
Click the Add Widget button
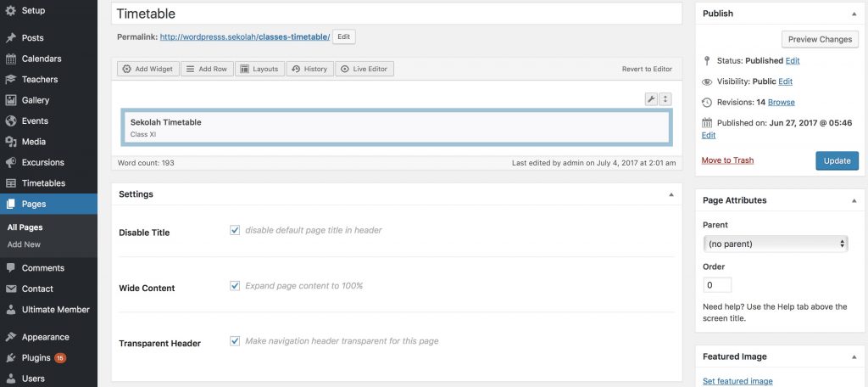(x=148, y=70)
